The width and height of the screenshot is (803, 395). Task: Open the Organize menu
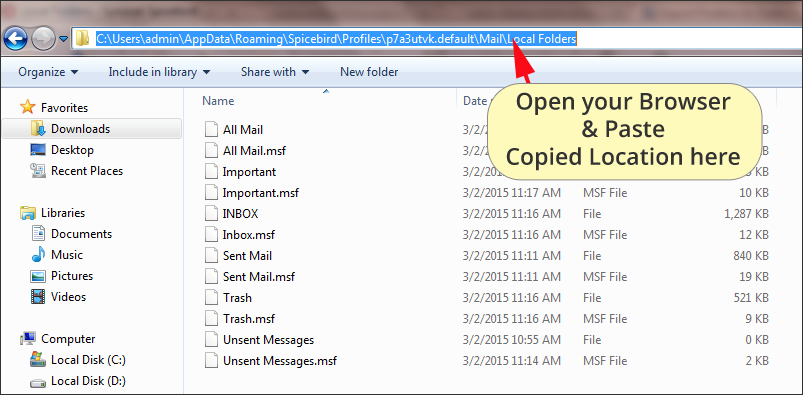48,72
